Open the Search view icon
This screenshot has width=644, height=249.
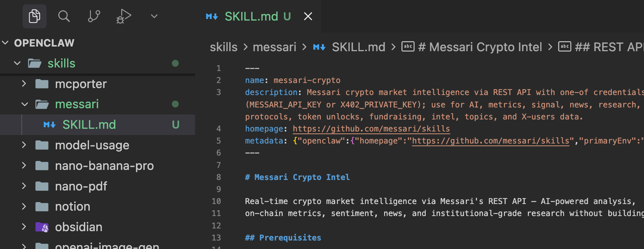point(64,16)
